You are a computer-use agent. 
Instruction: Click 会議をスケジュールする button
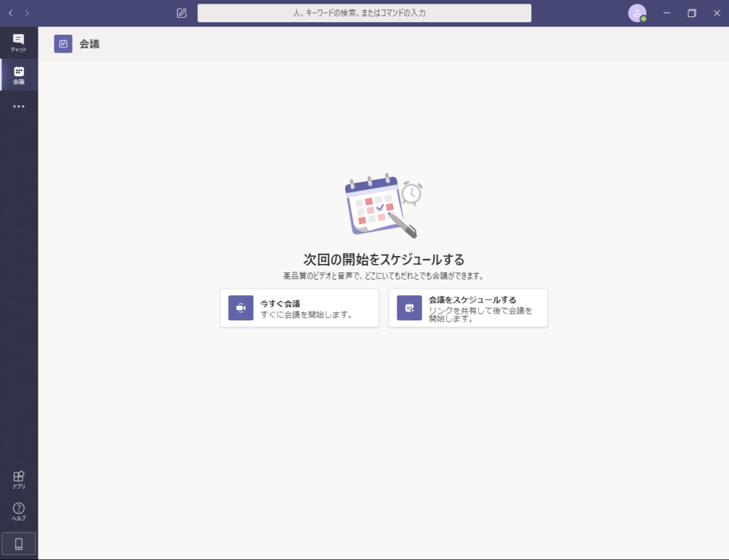468,307
